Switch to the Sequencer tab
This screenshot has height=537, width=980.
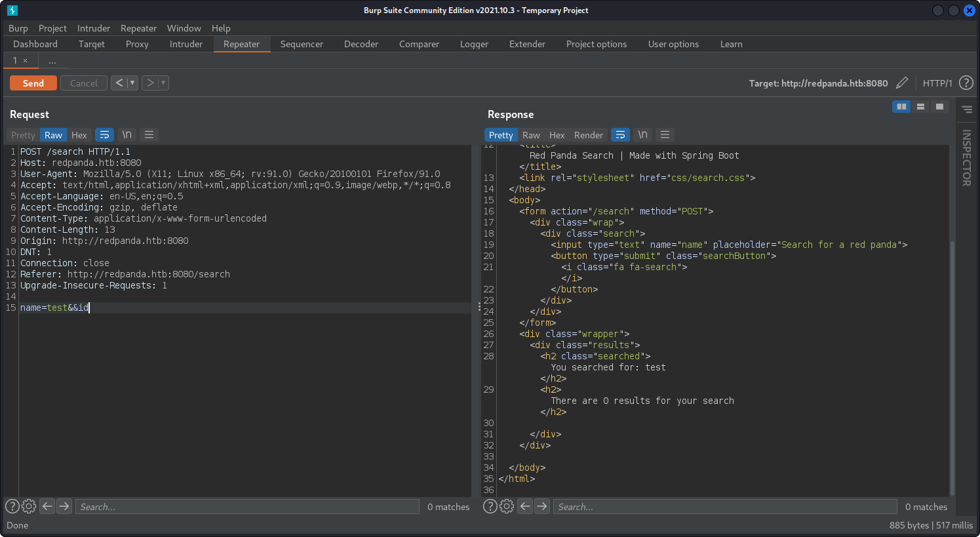pos(302,44)
